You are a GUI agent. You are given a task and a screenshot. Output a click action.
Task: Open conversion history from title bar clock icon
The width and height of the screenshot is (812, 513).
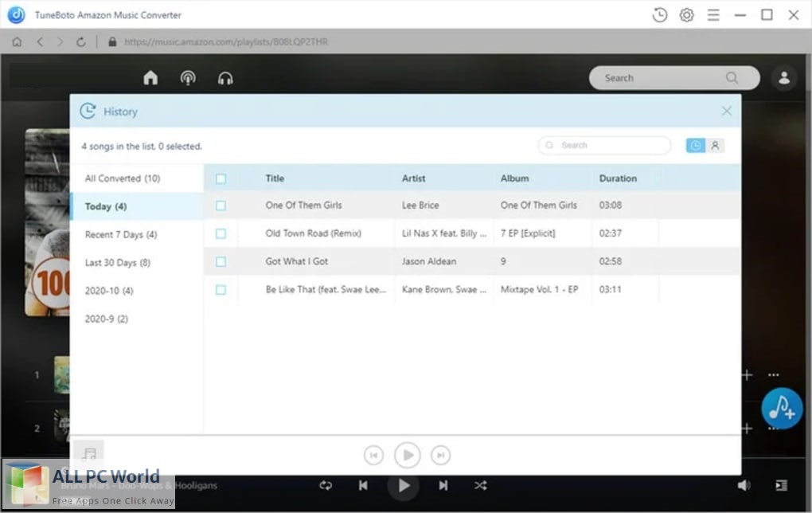(659, 15)
